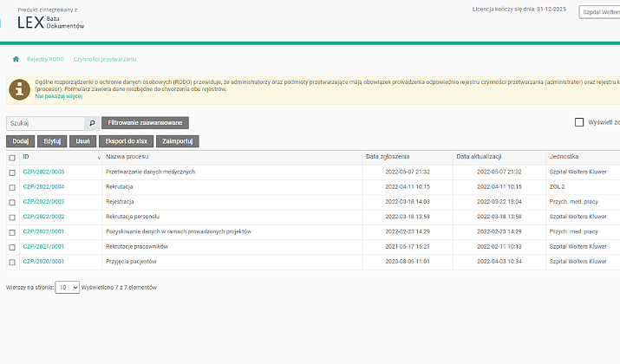Toggle the Wyświetl checkbox on the right
The image size is (620, 364).
click(579, 123)
